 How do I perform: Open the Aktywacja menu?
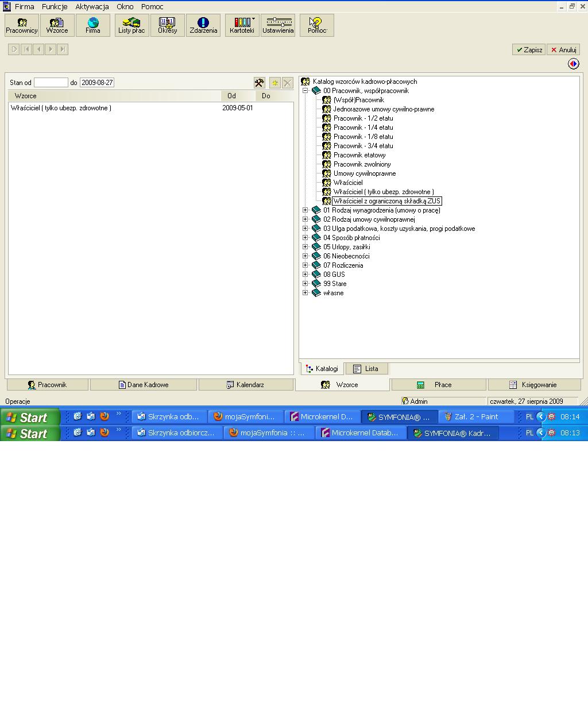[92, 7]
